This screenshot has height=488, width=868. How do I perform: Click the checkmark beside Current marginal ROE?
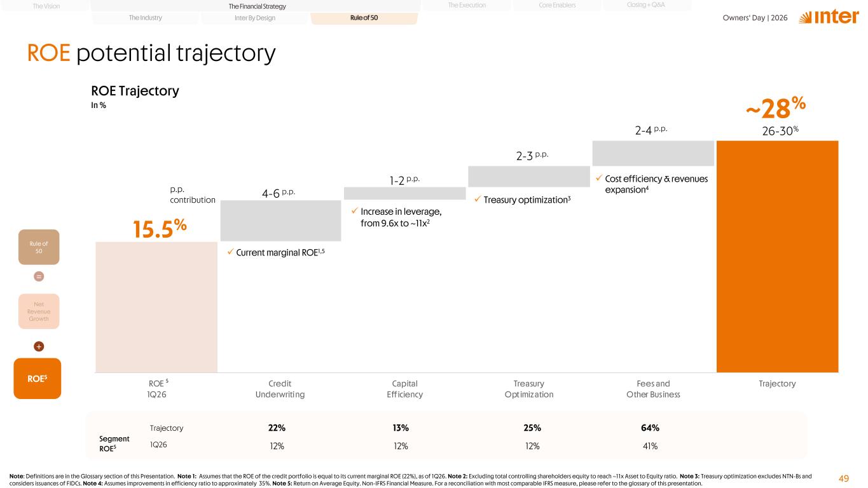(x=230, y=252)
